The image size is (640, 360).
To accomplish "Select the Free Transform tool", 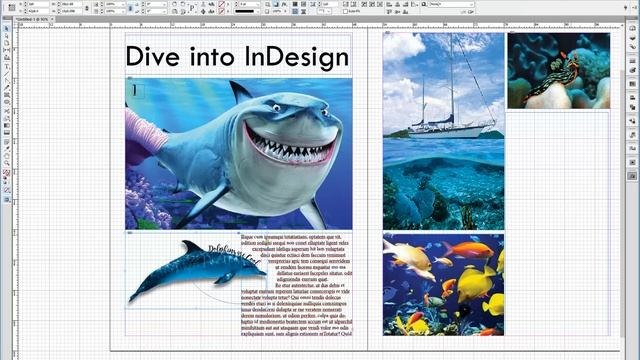I will [x=7, y=118].
